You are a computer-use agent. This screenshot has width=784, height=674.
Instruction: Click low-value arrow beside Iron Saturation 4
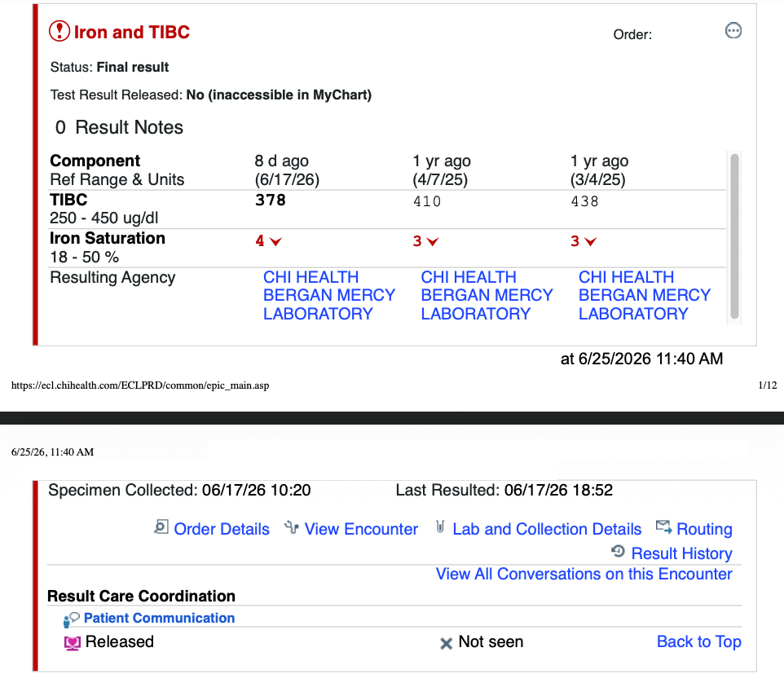click(275, 242)
